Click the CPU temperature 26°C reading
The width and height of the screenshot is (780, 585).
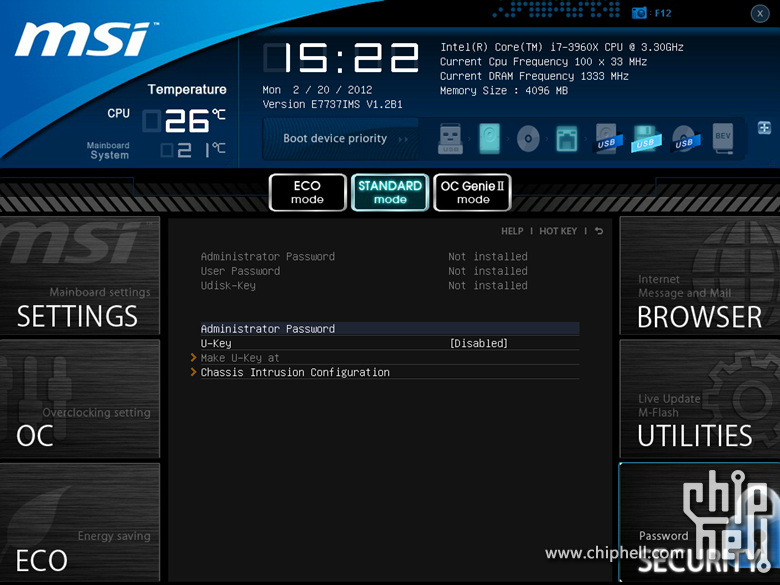tap(185, 121)
